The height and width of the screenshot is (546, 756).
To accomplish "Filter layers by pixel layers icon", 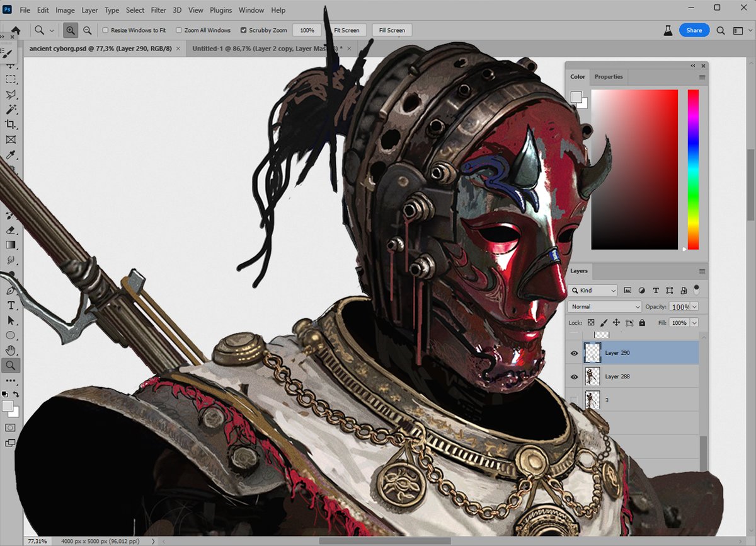I will (627, 291).
